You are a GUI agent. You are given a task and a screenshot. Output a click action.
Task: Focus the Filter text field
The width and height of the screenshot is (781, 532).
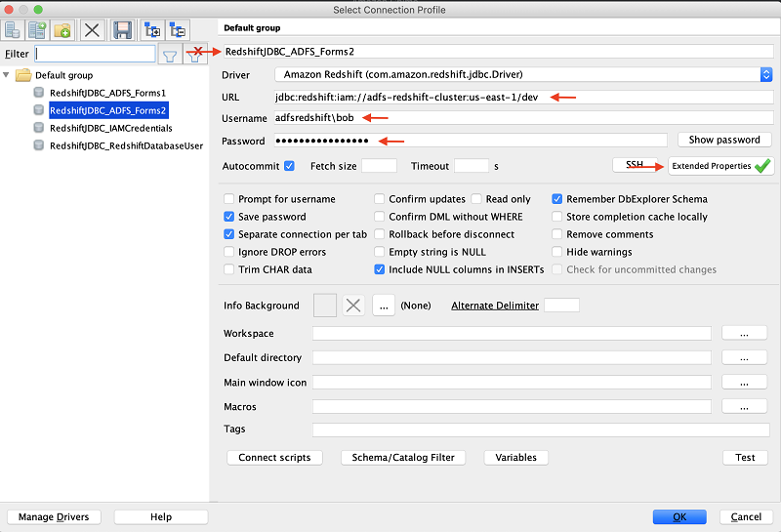[95, 54]
